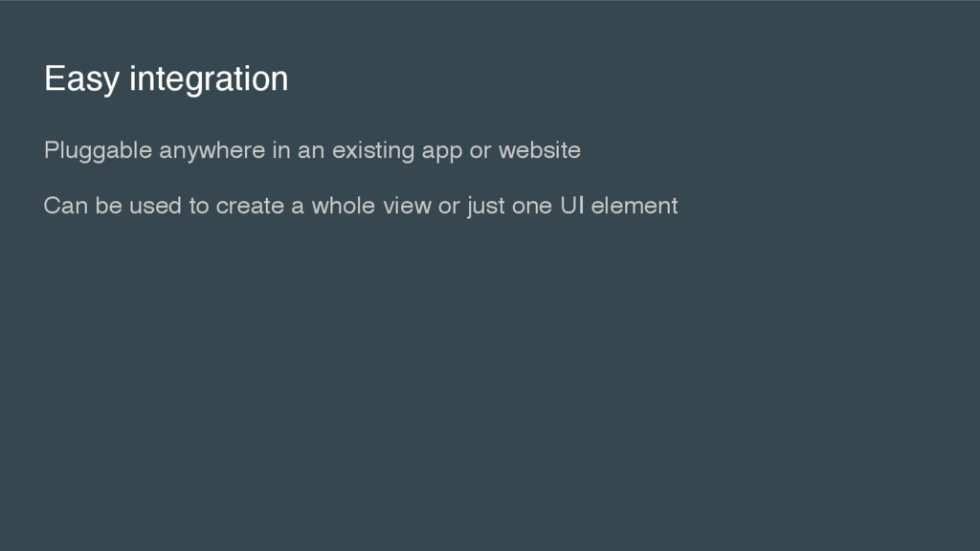
Task: Click the word 'website'
Action: (540, 150)
